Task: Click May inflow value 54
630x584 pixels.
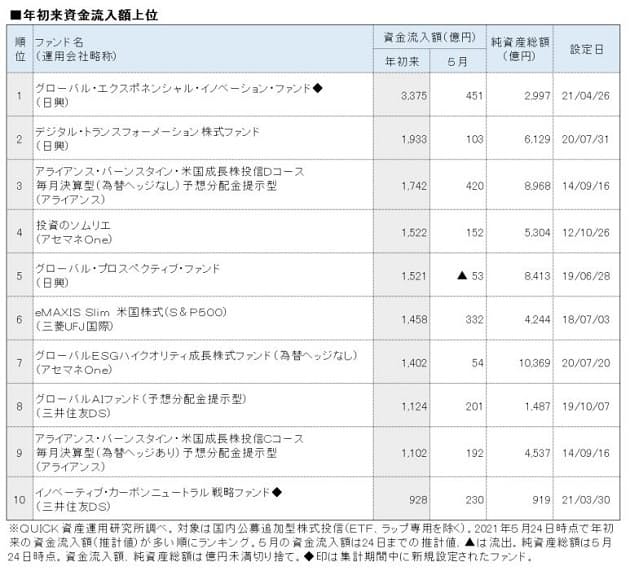Action: pyautogui.click(x=477, y=363)
